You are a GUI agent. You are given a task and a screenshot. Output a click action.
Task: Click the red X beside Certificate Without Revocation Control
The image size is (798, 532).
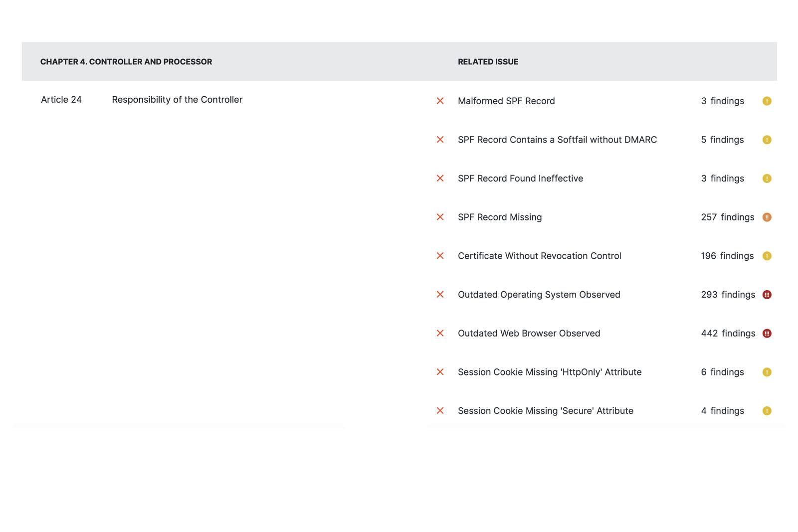[440, 256]
